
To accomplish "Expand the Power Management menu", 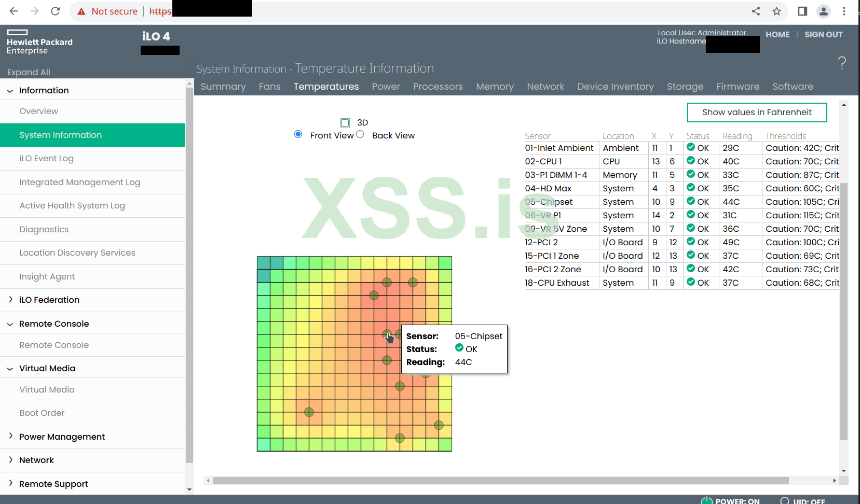I will point(62,437).
